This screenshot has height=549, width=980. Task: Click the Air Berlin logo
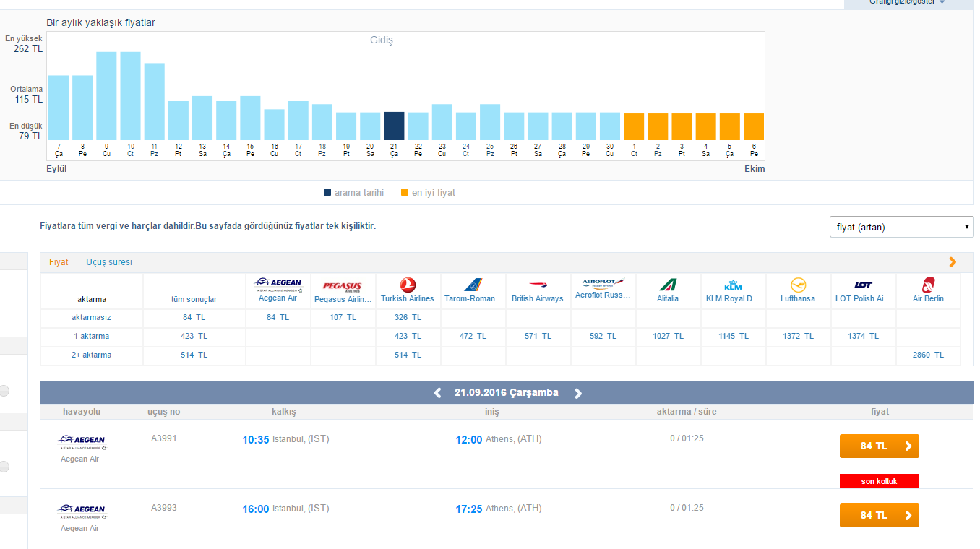pos(928,285)
